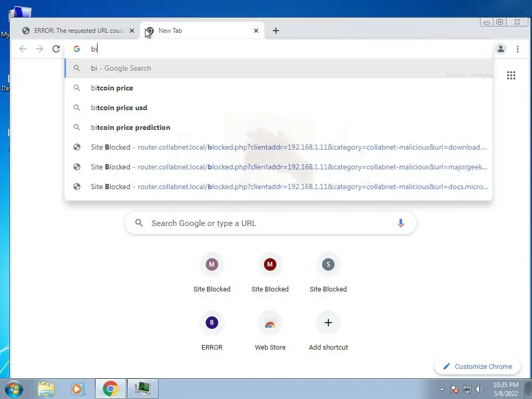Open the Chrome profile avatar
The width and height of the screenshot is (532, 399).
click(500, 49)
